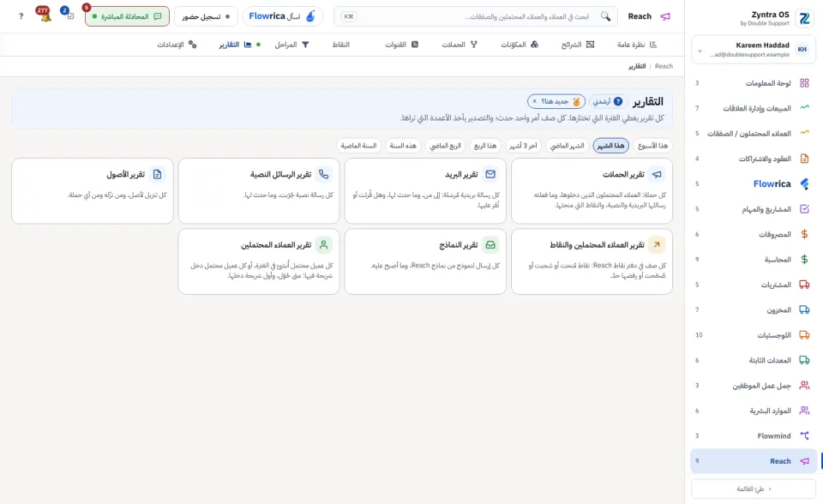This screenshot has width=823, height=504.
Task: Open the tasks checklist icon with badge 2
Action: click(69, 15)
